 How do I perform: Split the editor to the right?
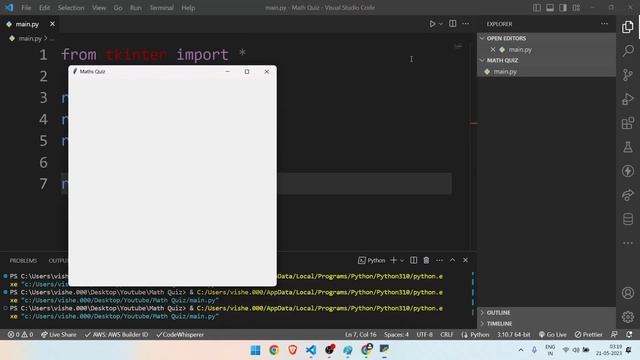pos(453,24)
